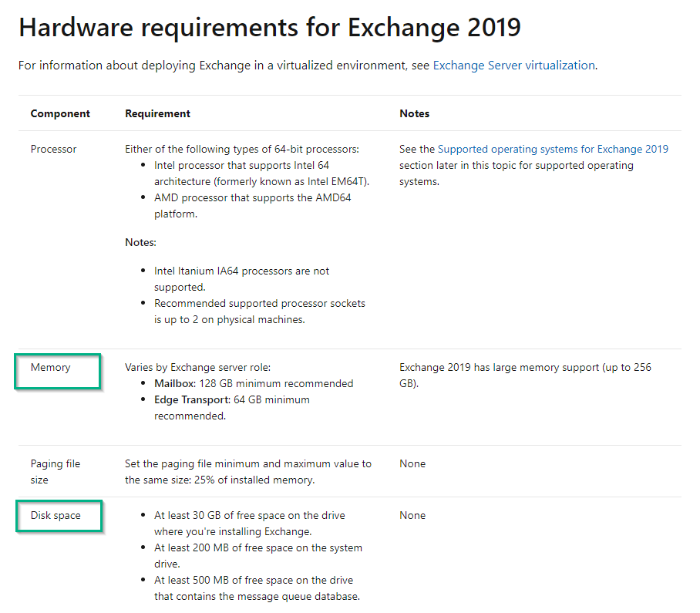This screenshot has height=613, width=700.
Task: Click 'Varies by Exchange server role:' text
Action: pos(198,368)
